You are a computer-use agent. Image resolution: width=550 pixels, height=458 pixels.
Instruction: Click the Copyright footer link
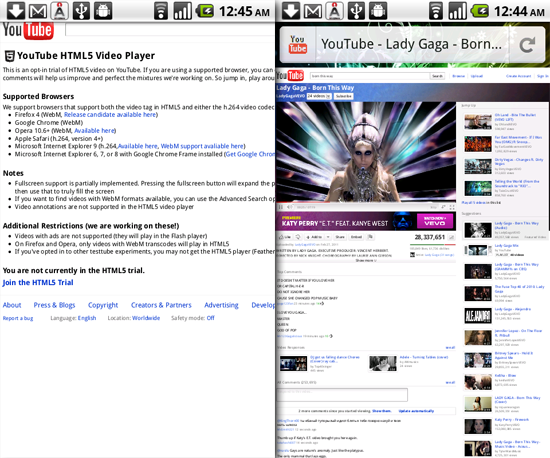pyautogui.click(x=103, y=305)
